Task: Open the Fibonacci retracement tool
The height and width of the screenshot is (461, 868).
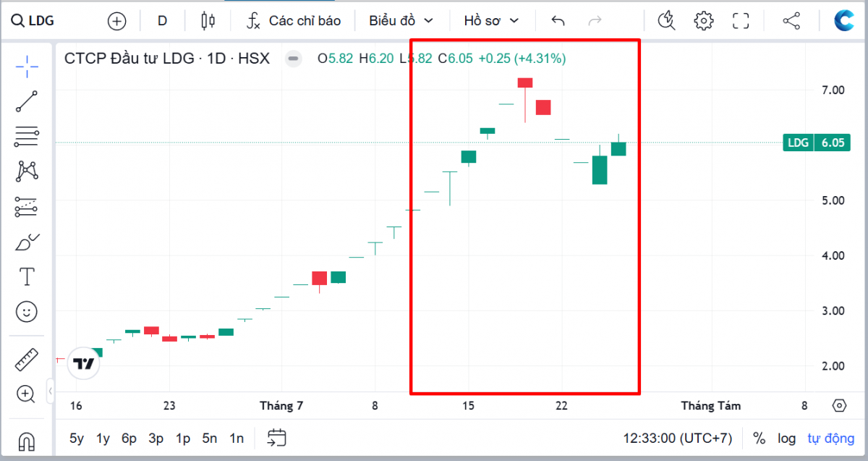Action: (x=27, y=136)
